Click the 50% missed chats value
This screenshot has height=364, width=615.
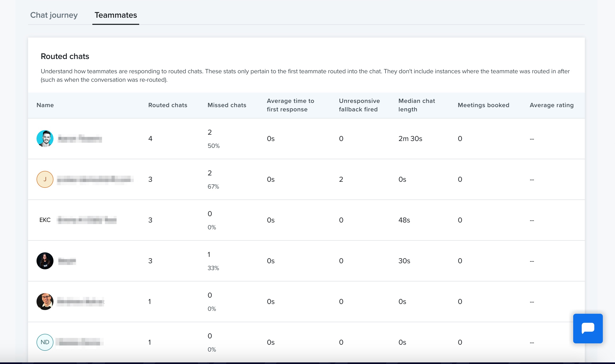(x=214, y=146)
